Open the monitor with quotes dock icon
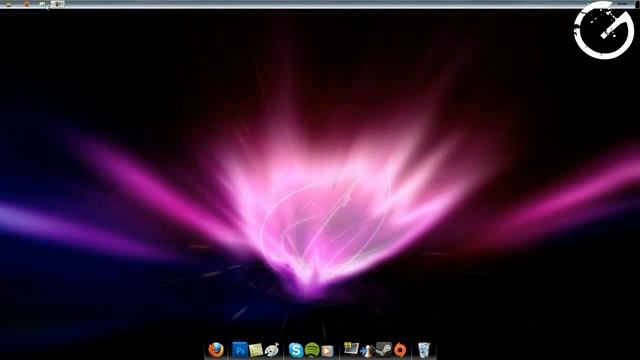The height and width of the screenshot is (360, 640). click(x=351, y=349)
